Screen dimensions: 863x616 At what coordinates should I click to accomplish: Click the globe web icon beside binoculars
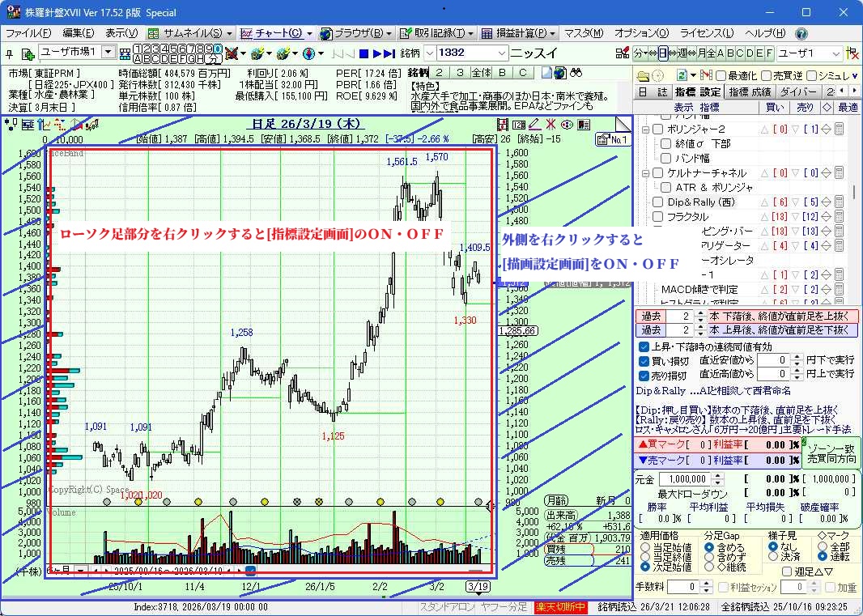coord(560,73)
